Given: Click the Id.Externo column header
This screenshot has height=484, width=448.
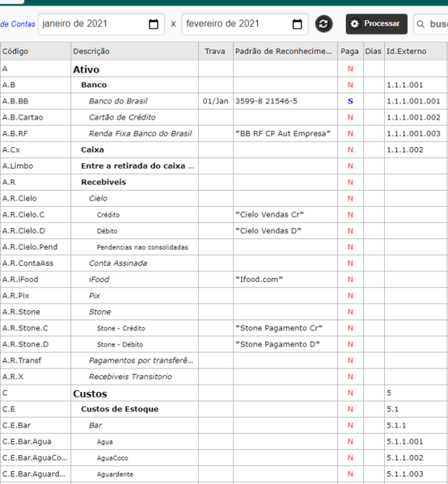Looking at the screenshot, I should click(416, 51).
